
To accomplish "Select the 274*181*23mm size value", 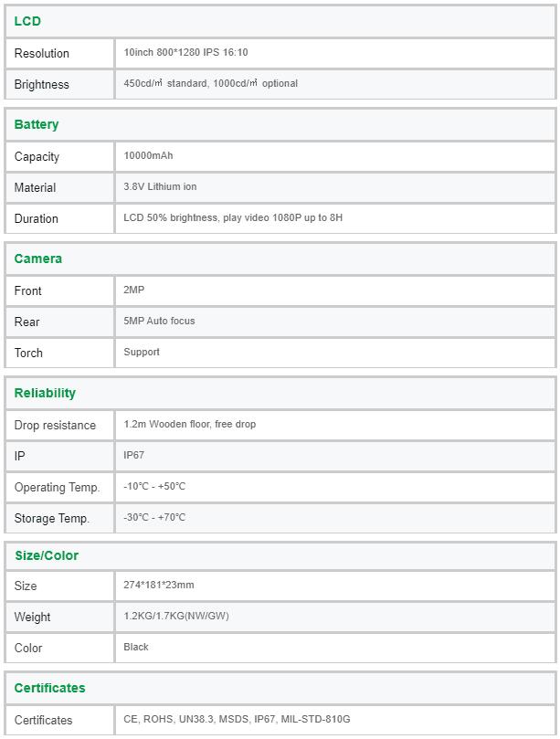I will coord(159,585).
